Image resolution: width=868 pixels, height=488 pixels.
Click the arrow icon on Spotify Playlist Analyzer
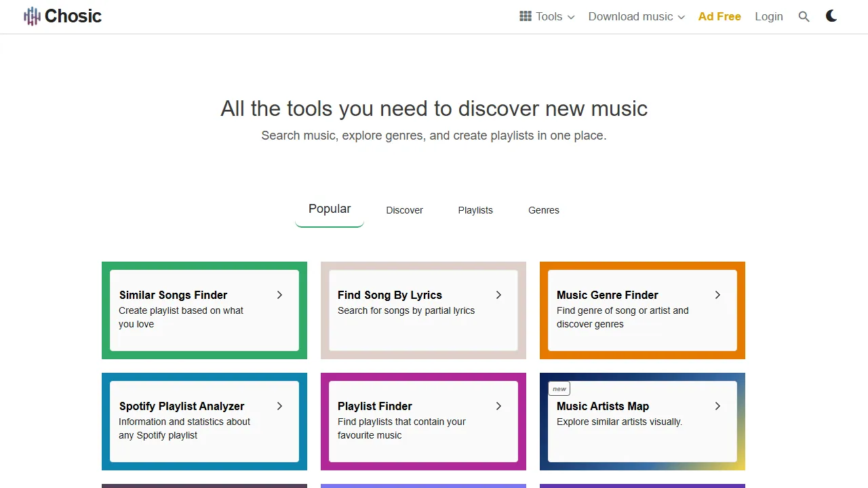[279, 406]
